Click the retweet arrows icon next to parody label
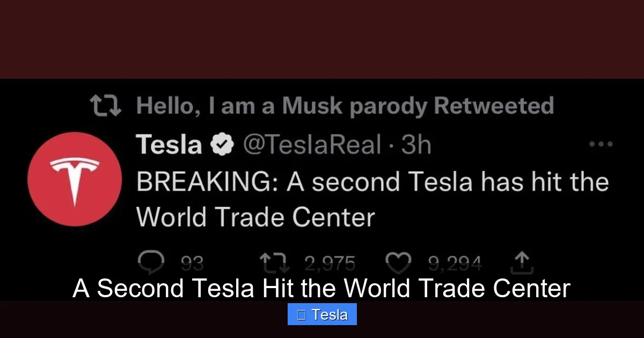Viewport: 644px width, 338px height. point(105,105)
